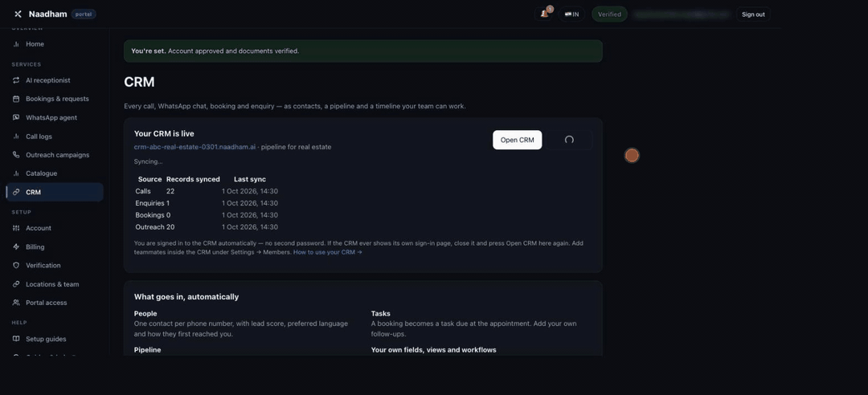The image size is (868, 395).
Task: Open 'How to use your CRM' link
Action: click(x=328, y=252)
